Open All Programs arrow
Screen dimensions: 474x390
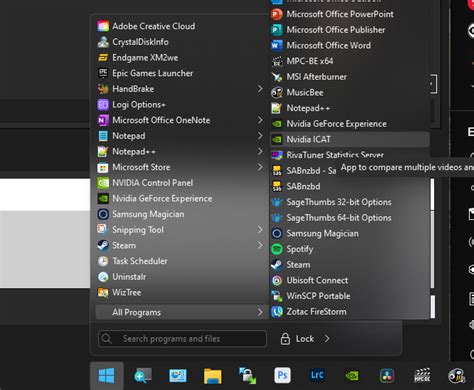point(260,312)
